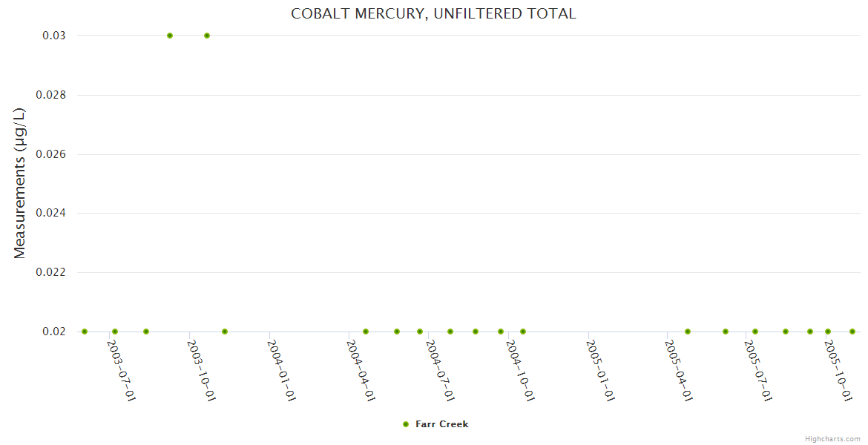The image size is (868, 445).
Task: Click the leftmost data point at 0.02
Action: [x=85, y=332]
